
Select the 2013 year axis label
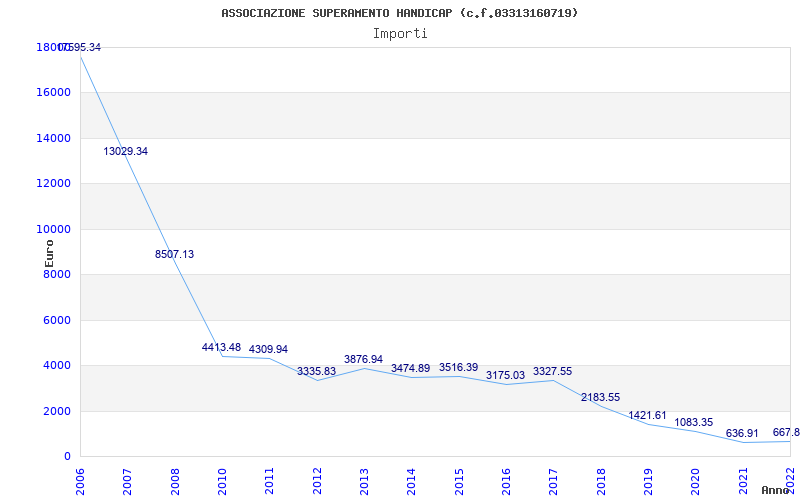[364, 479]
